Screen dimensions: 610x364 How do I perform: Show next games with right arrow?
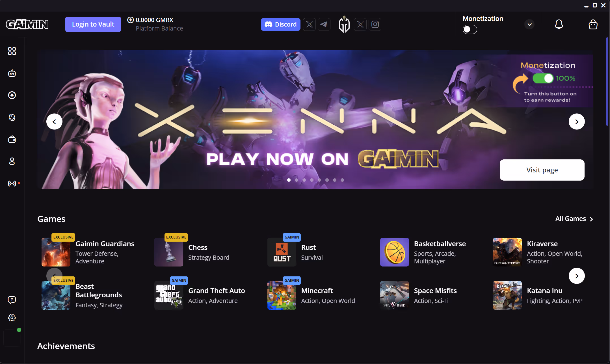coord(577,276)
